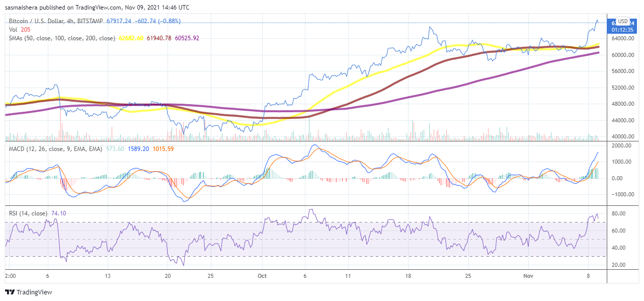Click the 18 date label on time axis

point(408,276)
